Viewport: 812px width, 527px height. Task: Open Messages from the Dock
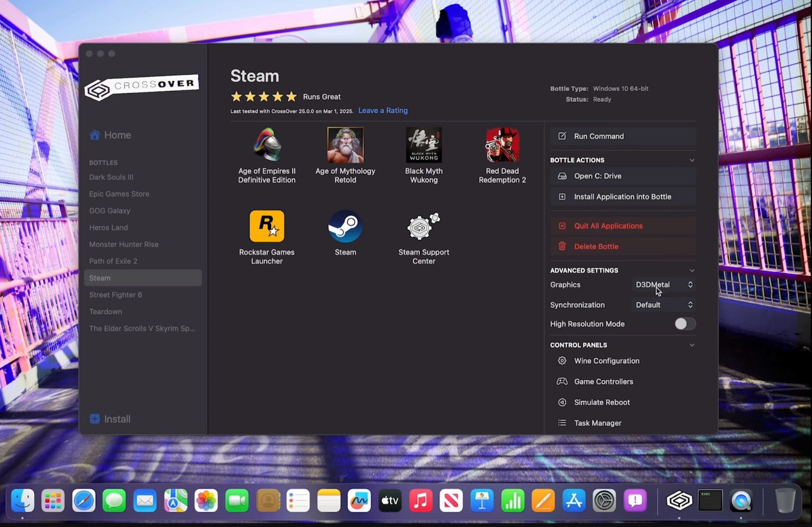114,500
